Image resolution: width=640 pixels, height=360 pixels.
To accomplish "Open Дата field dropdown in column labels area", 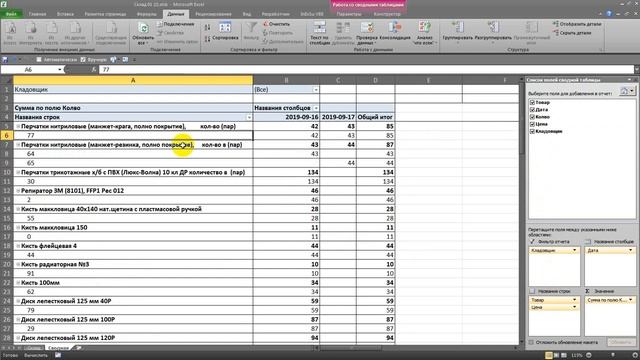I will click(630, 250).
